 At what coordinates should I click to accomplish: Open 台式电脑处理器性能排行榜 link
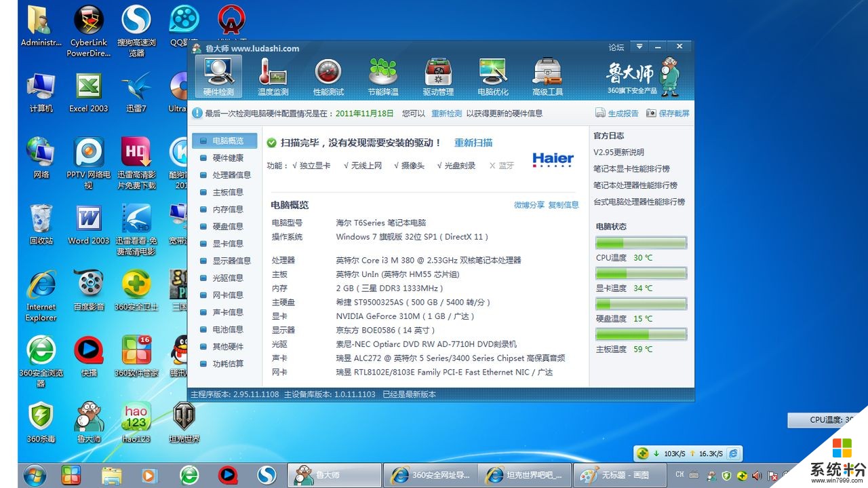639,202
